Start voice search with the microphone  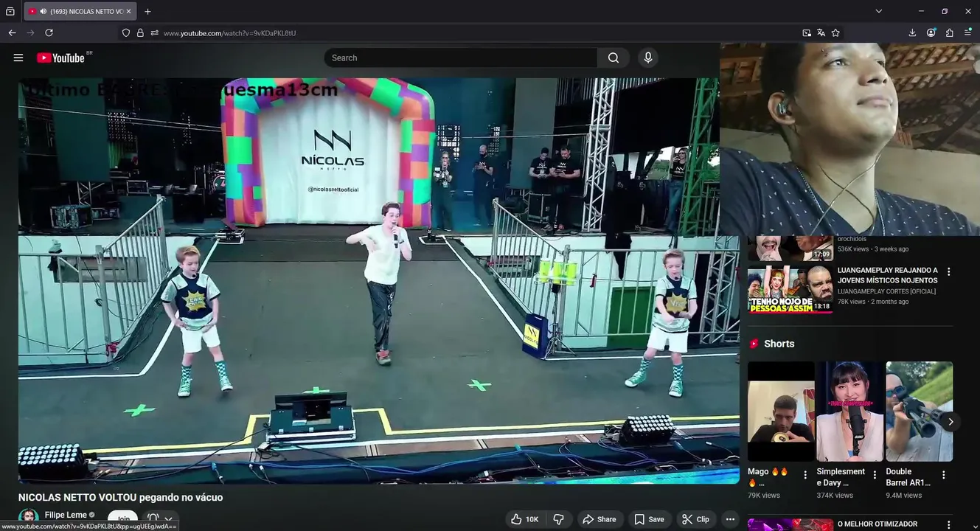(648, 58)
